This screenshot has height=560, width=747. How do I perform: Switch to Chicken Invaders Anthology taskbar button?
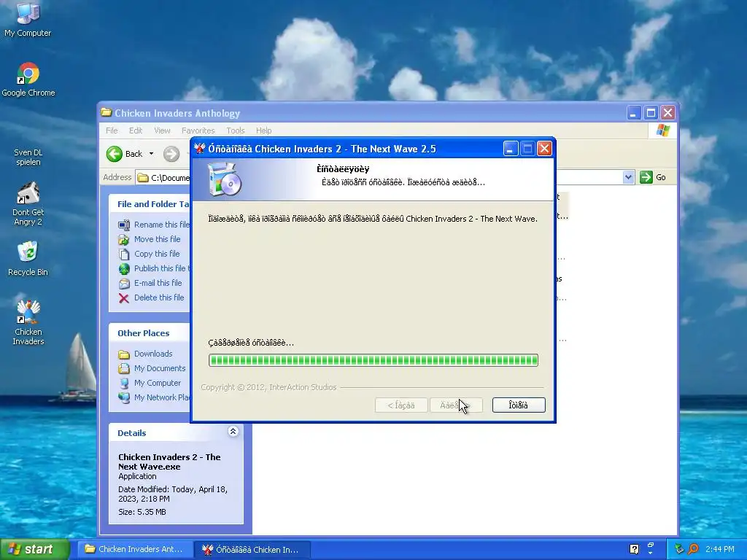click(x=135, y=549)
